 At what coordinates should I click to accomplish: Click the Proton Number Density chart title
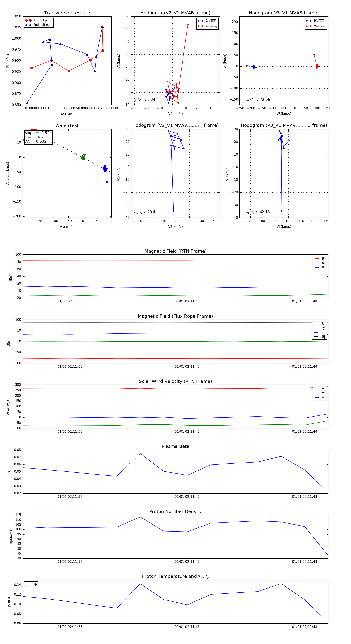(175, 511)
